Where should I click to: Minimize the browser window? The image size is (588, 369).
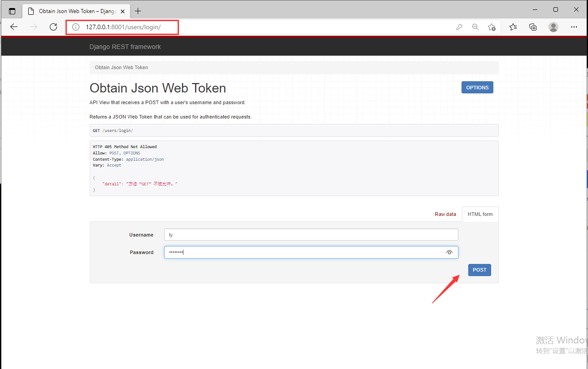pos(535,9)
